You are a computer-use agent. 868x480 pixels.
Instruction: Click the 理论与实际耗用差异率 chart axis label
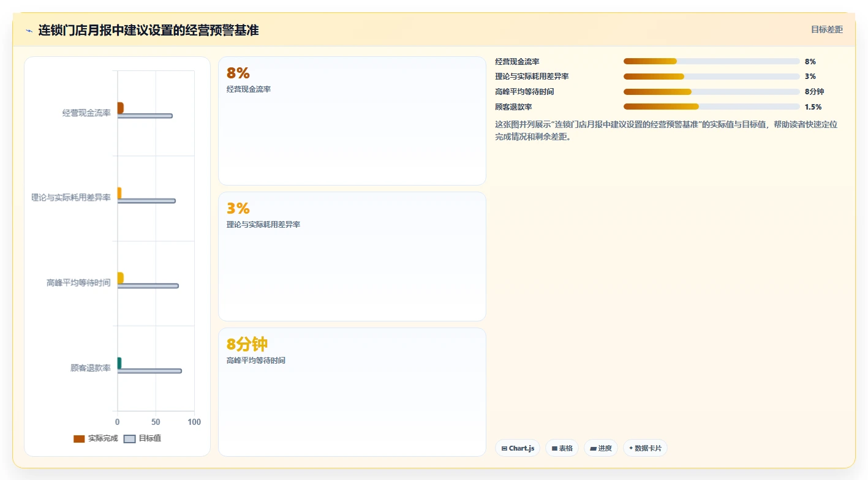coord(71,198)
